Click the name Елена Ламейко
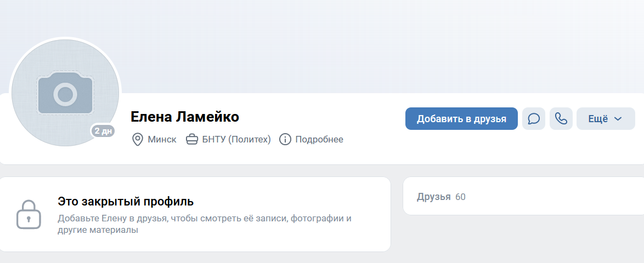This screenshot has height=263, width=644. tap(185, 117)
